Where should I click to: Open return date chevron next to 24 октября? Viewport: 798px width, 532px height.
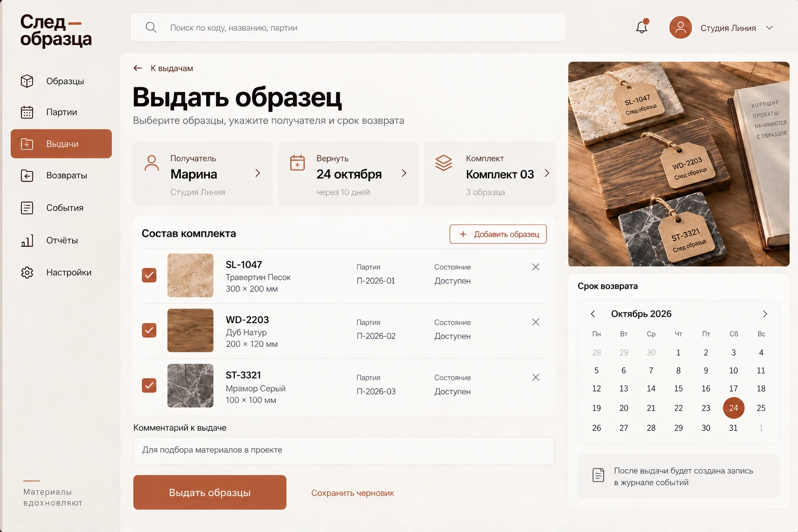tap(404, 173)
